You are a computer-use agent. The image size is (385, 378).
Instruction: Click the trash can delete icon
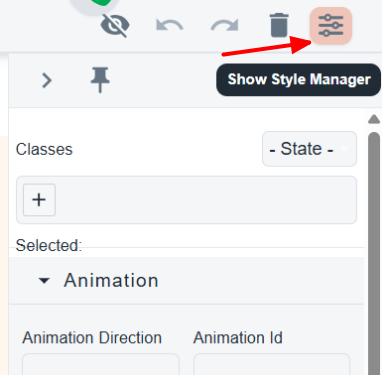279,25
